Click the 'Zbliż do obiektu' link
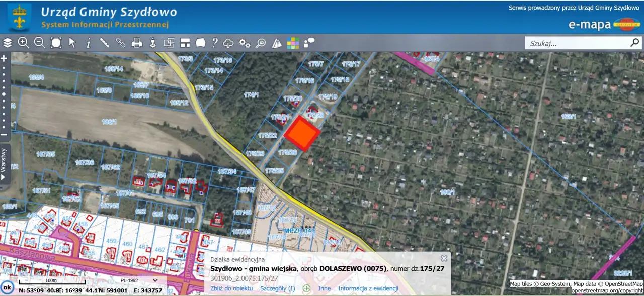Viewport: 644px width, 296px height. pos(231,288)
